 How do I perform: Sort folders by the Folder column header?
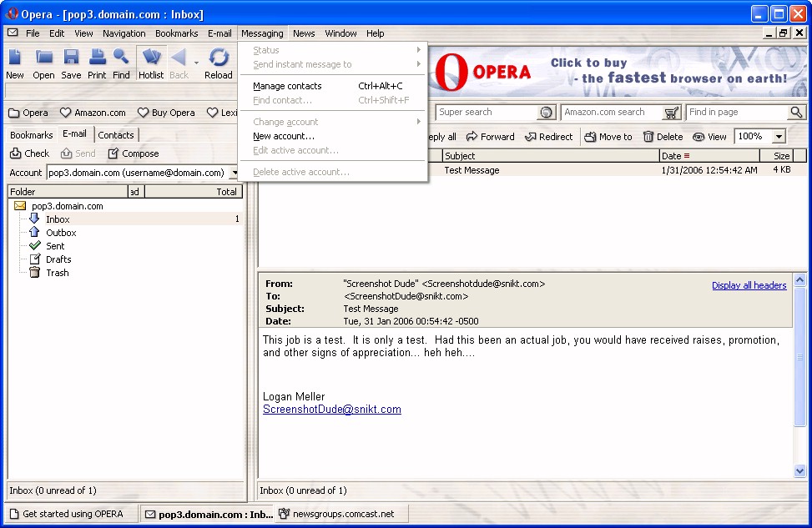click(x=68, y=192)
